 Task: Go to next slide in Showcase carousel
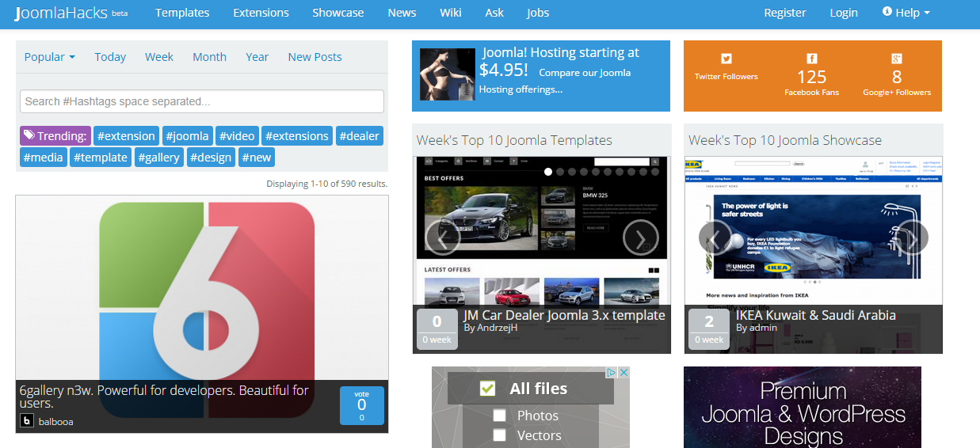click(911, 237)
